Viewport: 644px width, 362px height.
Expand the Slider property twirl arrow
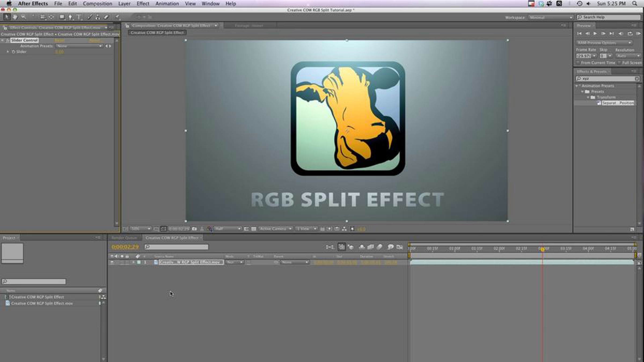click(x=8, y=52)
